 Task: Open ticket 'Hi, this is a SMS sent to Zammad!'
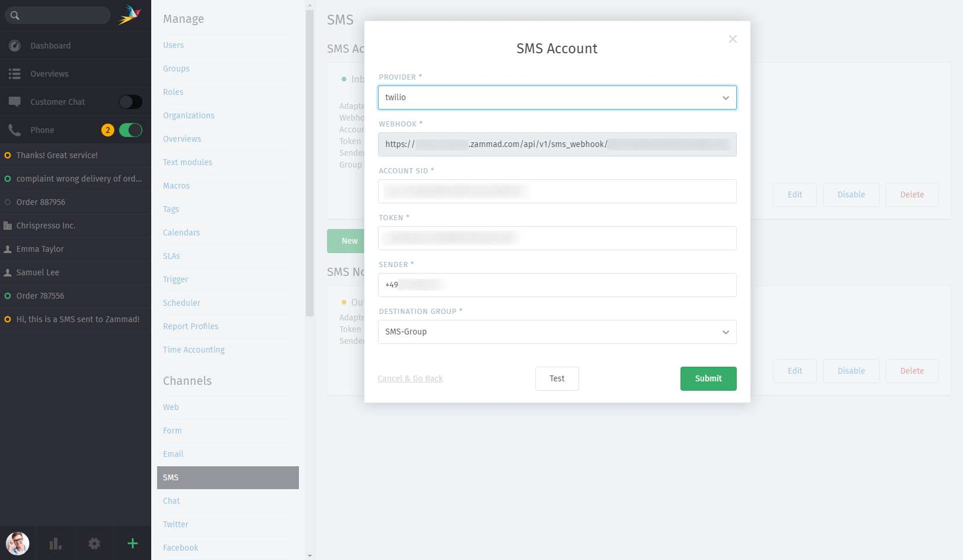76,319
